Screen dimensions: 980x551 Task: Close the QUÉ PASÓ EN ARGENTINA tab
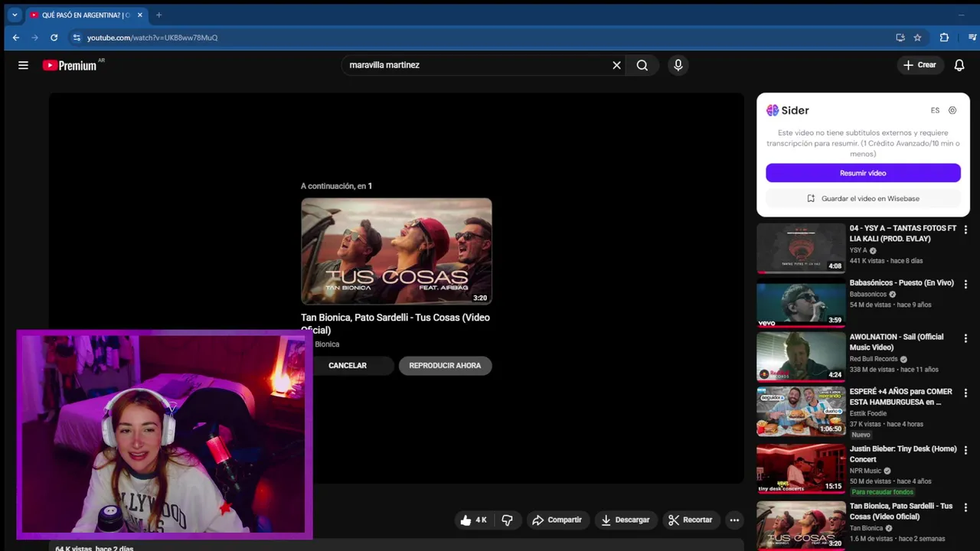139,15
